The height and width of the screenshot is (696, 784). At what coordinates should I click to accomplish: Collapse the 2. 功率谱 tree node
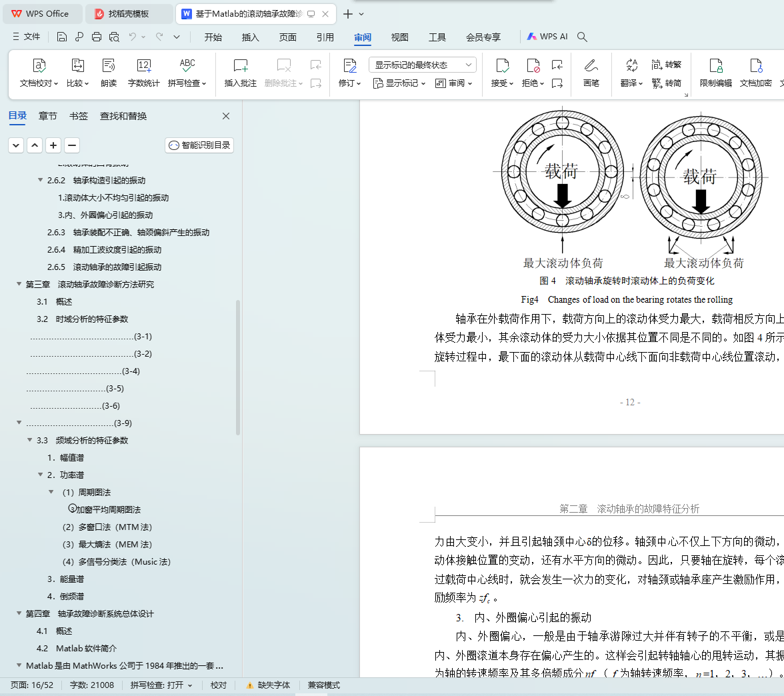(x=41, y=475)
